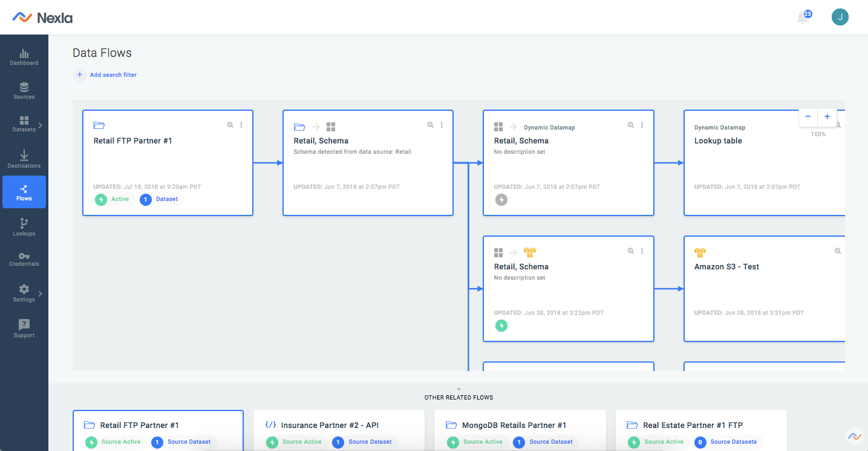The image size is (868, 451).
Task: Click the Add search filter link
Action: (113, 74)
